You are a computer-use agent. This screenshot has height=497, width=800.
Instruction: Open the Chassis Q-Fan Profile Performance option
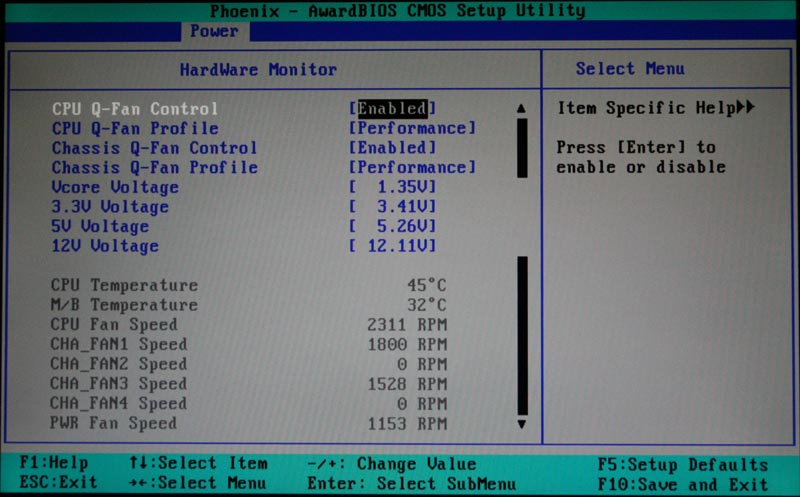[412, 167]
